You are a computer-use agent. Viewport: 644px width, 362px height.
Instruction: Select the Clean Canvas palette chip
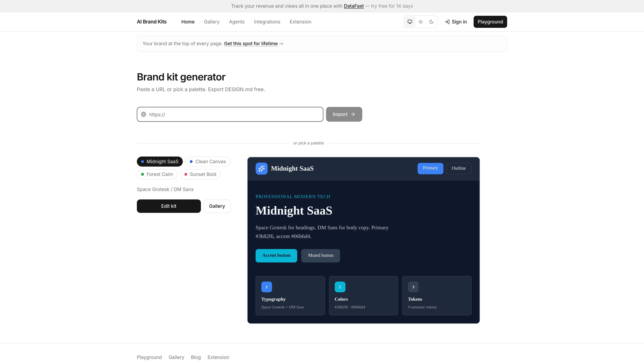click(x=208, y=162)
